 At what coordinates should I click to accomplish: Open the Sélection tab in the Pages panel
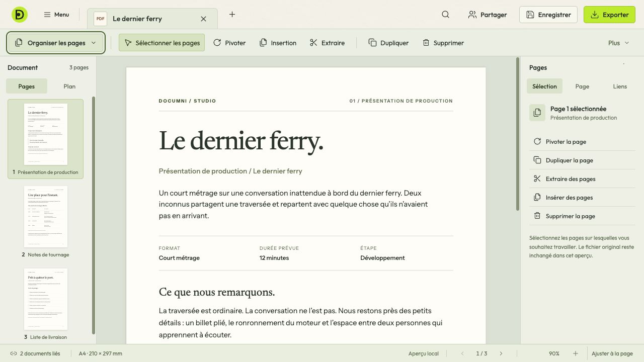545,86
